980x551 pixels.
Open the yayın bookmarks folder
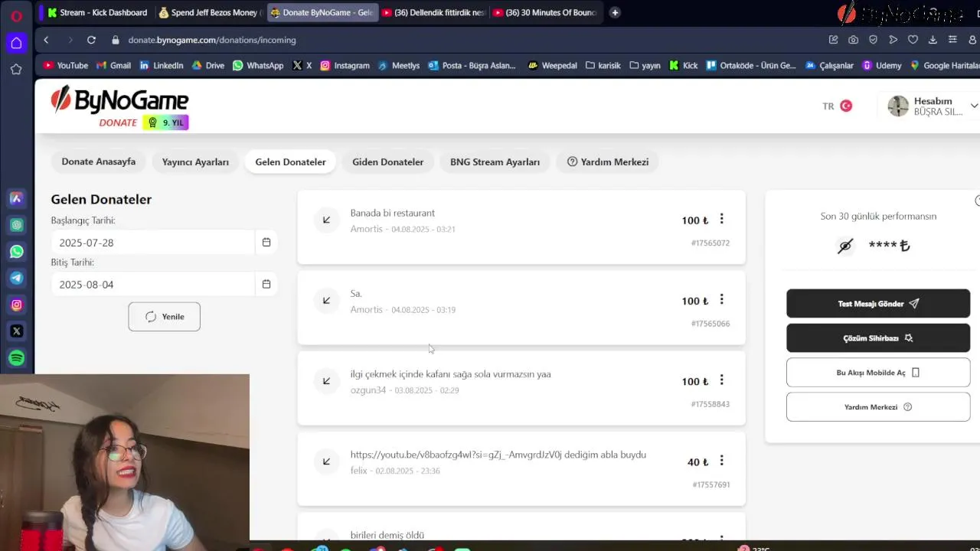[645, 65]
